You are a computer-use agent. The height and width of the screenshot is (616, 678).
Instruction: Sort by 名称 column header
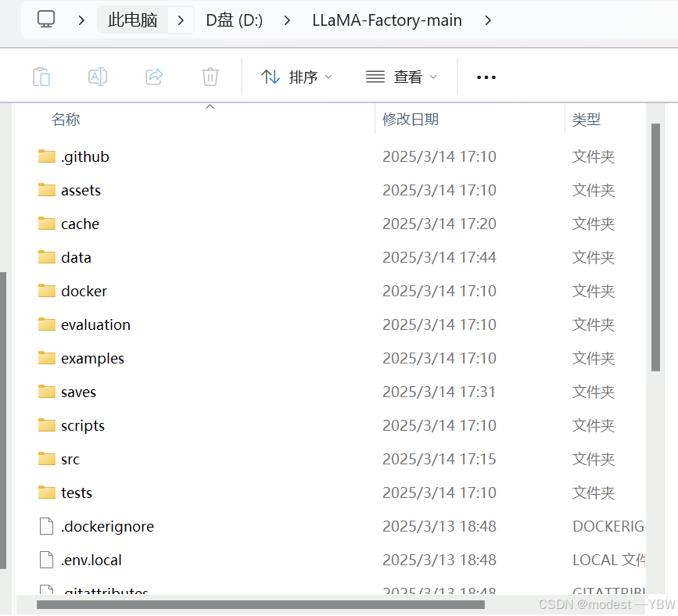point(66,120)
